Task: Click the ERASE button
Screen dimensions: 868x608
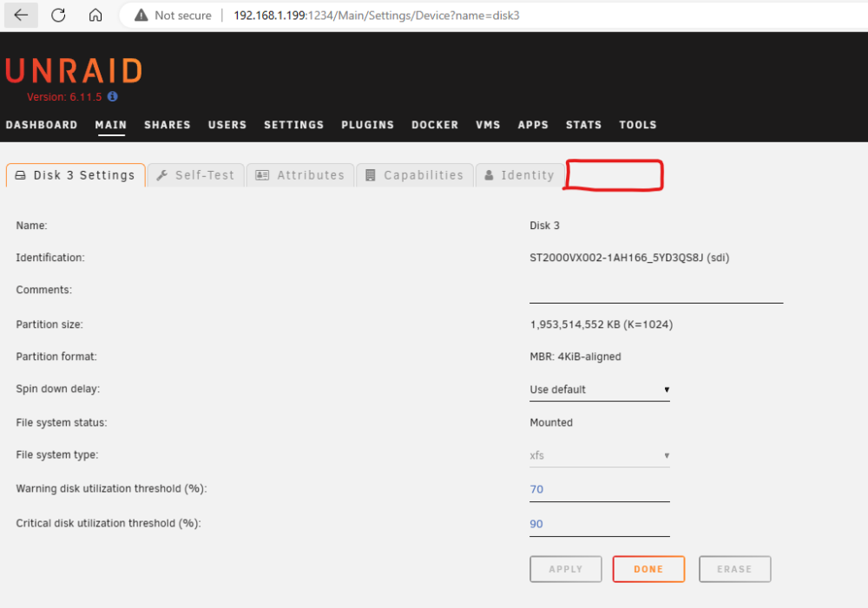Action: 734,569
